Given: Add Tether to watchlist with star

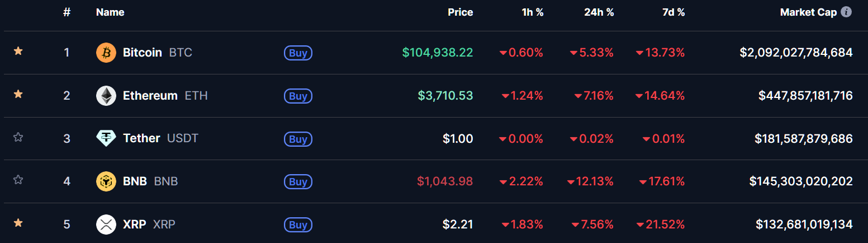Looking at the screenshot, I should point(18,137).
